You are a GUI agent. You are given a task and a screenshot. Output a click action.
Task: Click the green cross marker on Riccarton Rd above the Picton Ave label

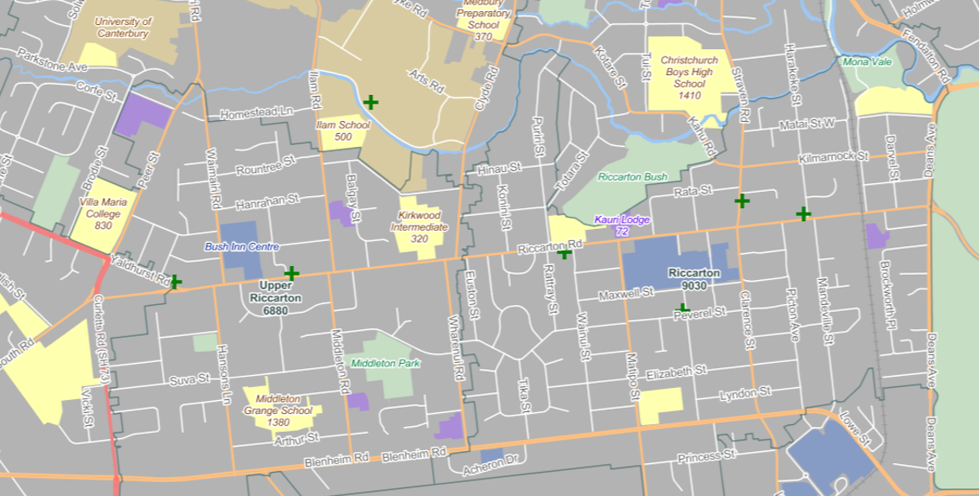[804, 214]
